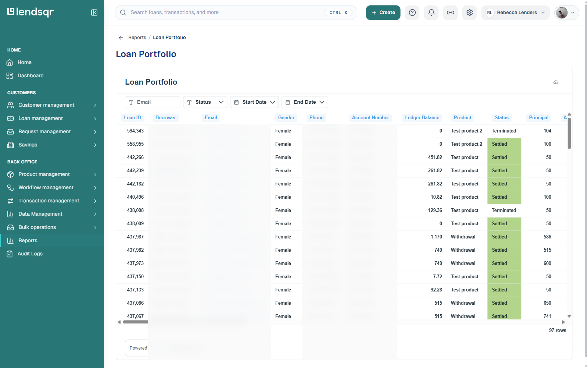Sort by Loan ID column header

132,118
